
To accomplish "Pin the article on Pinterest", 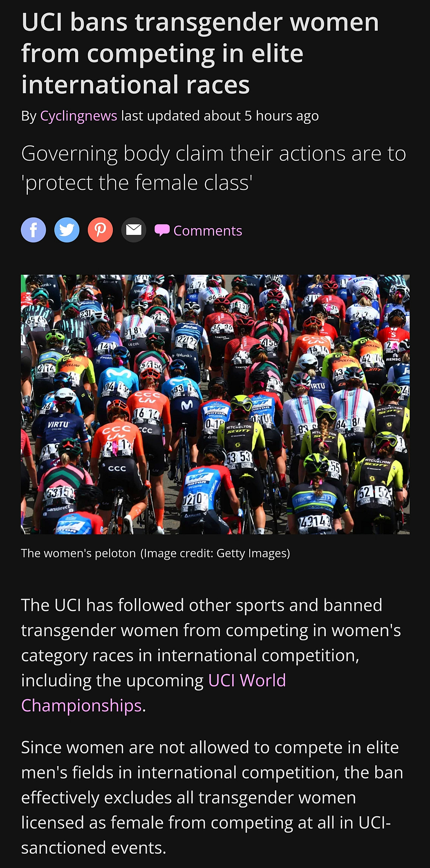I will [x=100, y=230].
